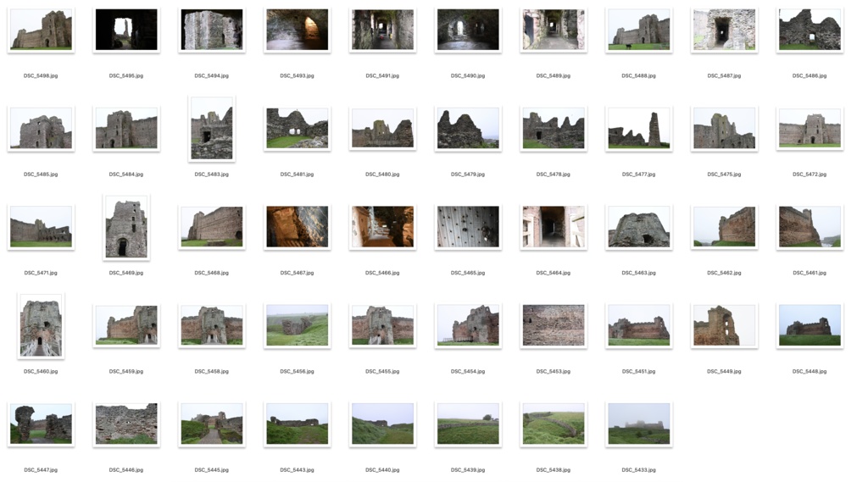Click the filename label DSC_5463.jpg
Image resolution: width=868 pixels, height=482 pixels.
tap(639, 273)
